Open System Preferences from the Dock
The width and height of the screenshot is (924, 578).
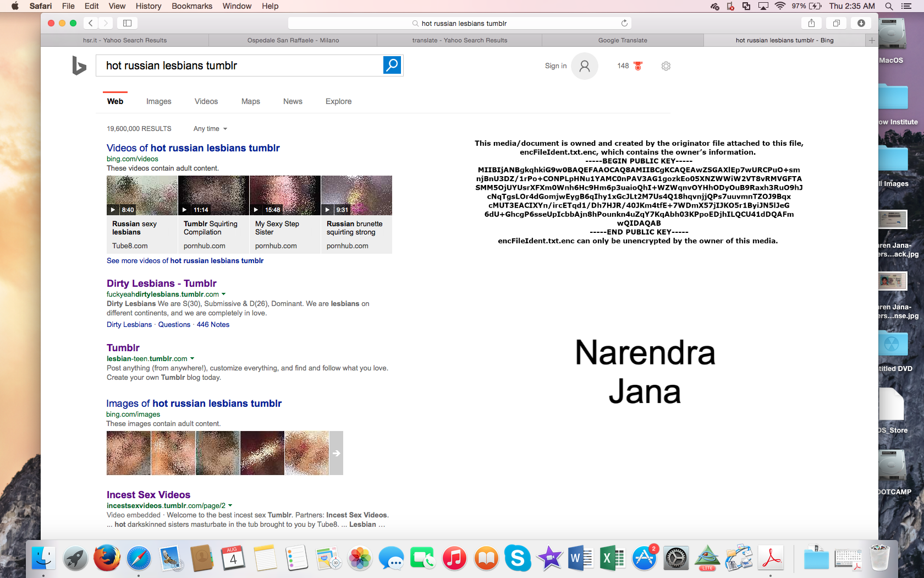(x=676, y=558)
